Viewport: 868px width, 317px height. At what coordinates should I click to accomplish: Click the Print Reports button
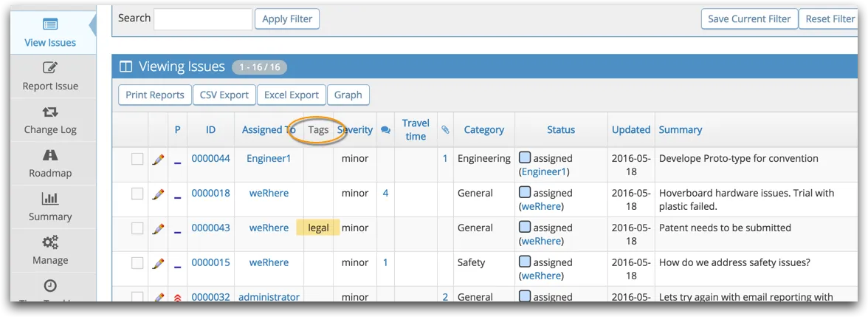click(x=155, y=95)
